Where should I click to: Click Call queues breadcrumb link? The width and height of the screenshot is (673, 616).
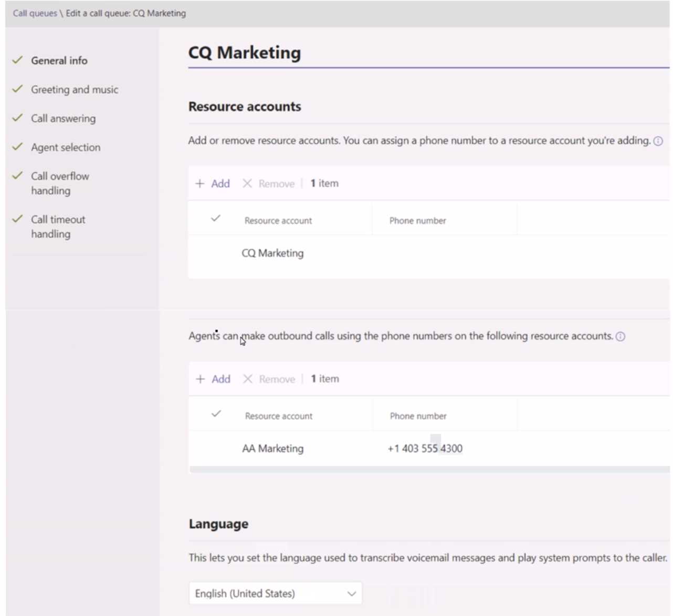tap(35, 13)
